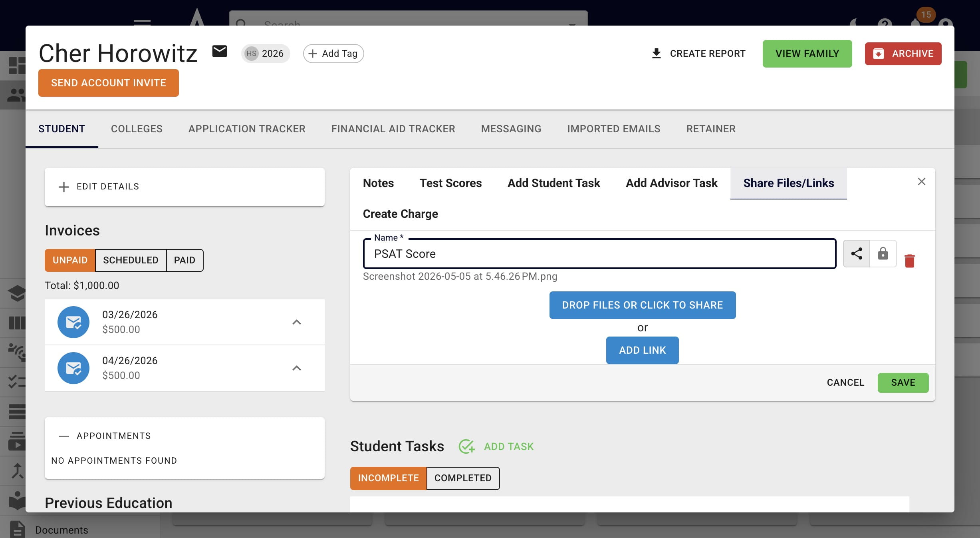
Task: Open the dashboard icon in sidebar
Action: pos(17,66)
